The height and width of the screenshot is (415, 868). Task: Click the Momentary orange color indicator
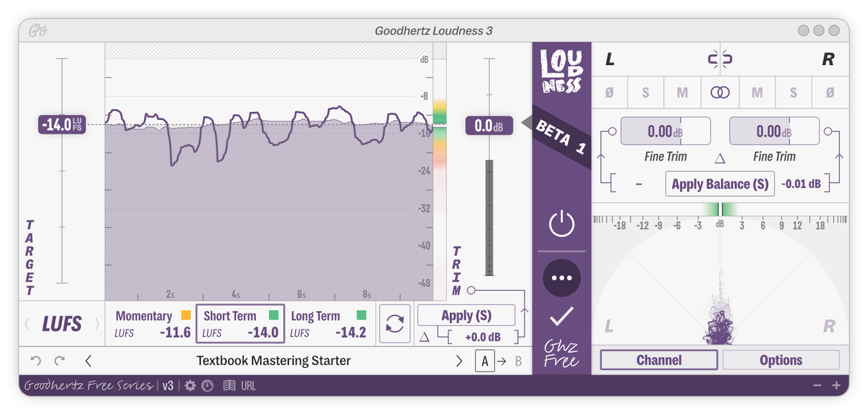pos(186,315)
